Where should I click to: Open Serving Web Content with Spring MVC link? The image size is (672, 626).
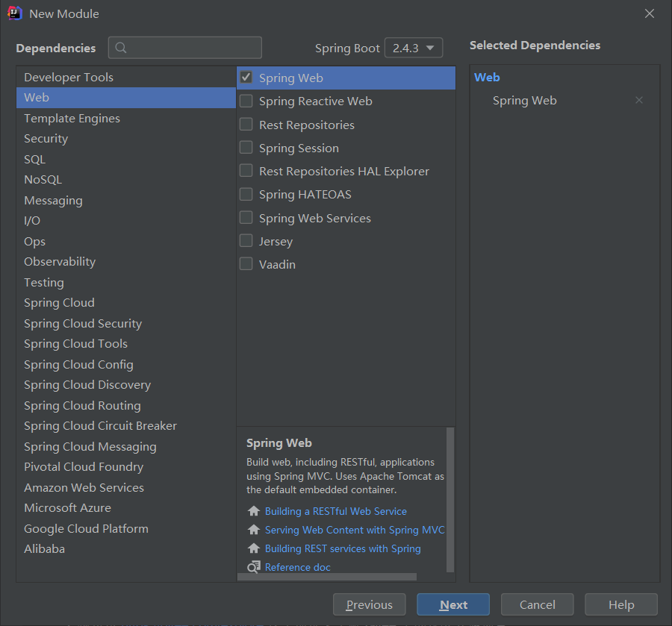pos(355,530)
